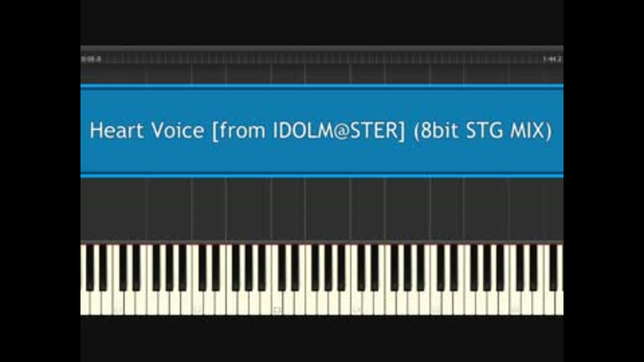Screen dimensions: 644x362
Task: Click the 0:00.0 start time label
Action: tap(91, 59)
